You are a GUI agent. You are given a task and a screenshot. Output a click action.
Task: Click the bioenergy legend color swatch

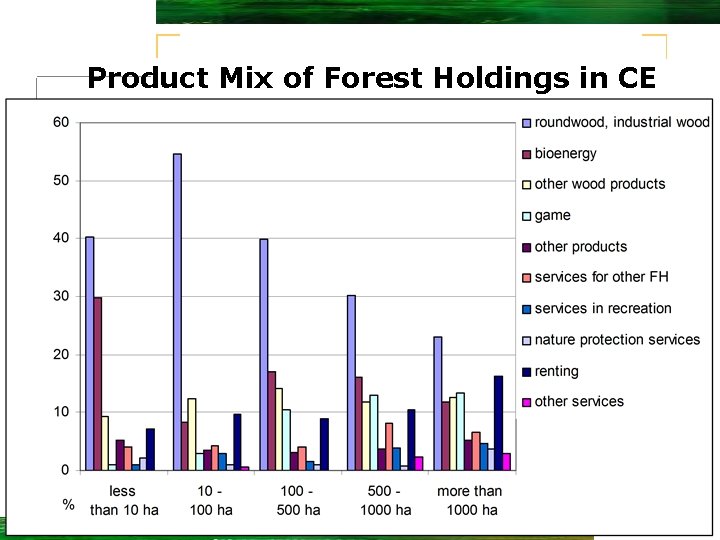click(x=527, y=154)
